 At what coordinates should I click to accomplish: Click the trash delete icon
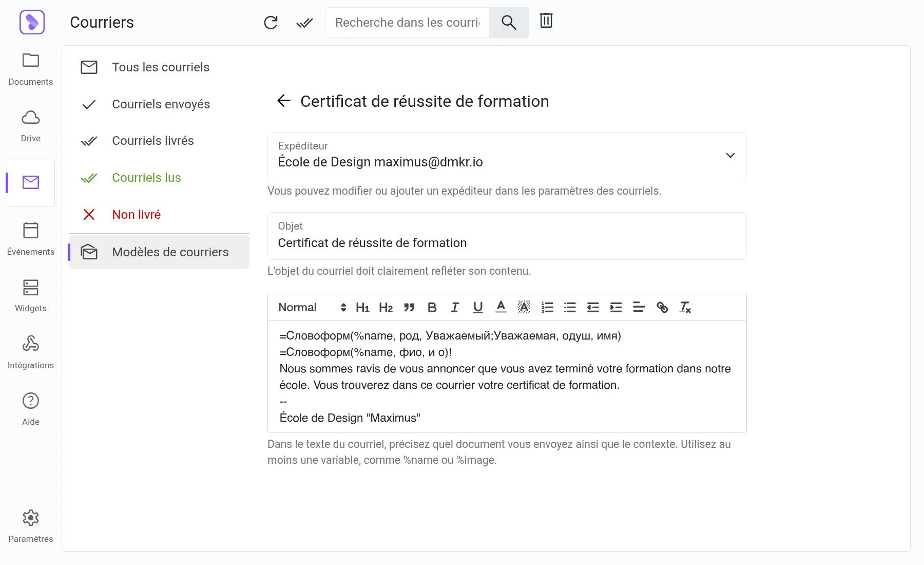(x=546, y=21)
